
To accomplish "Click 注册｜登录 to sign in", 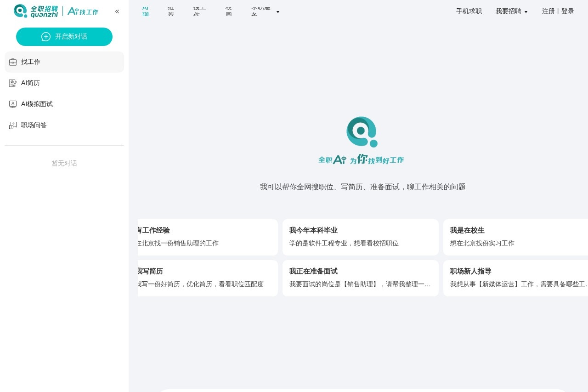I will pos(558,11).
